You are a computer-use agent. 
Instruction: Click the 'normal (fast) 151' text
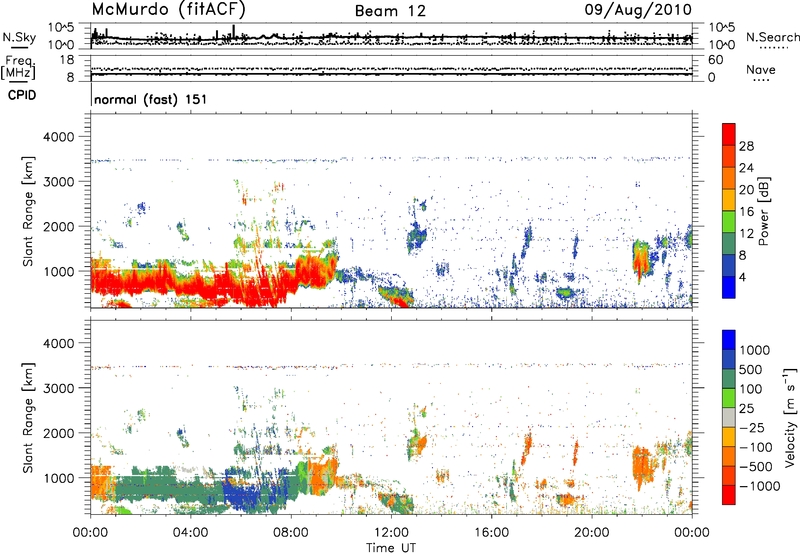pos(151,99)
